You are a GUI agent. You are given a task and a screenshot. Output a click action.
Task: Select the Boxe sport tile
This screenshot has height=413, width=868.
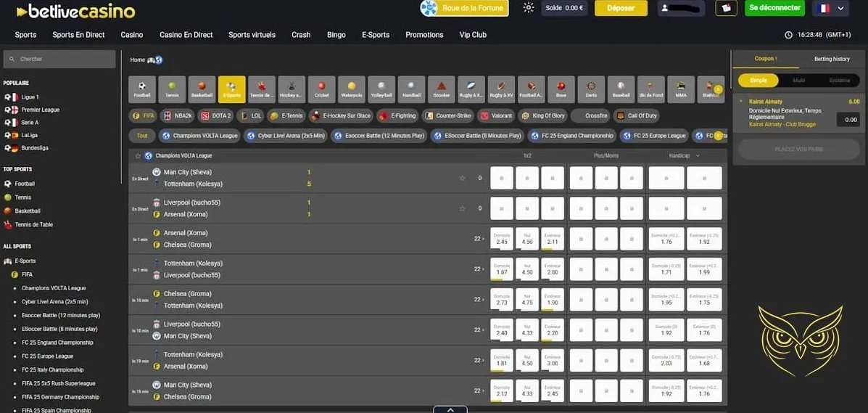click(561, 89)
